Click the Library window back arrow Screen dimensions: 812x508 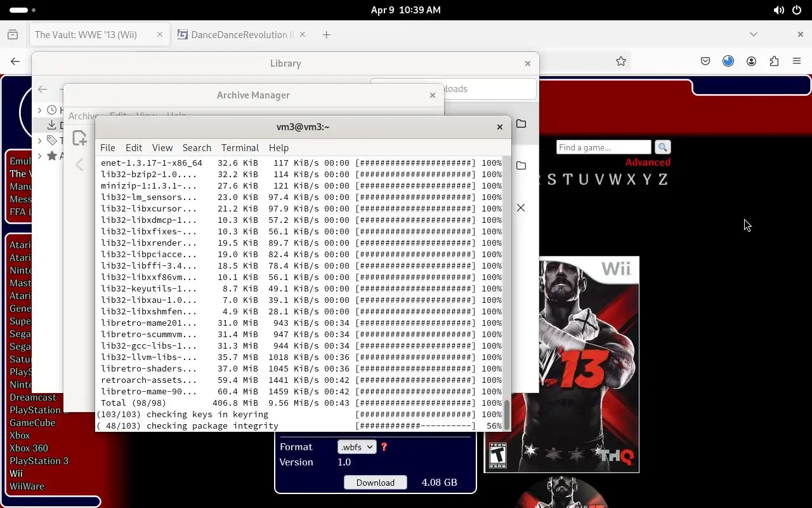[x=43, y=90]
